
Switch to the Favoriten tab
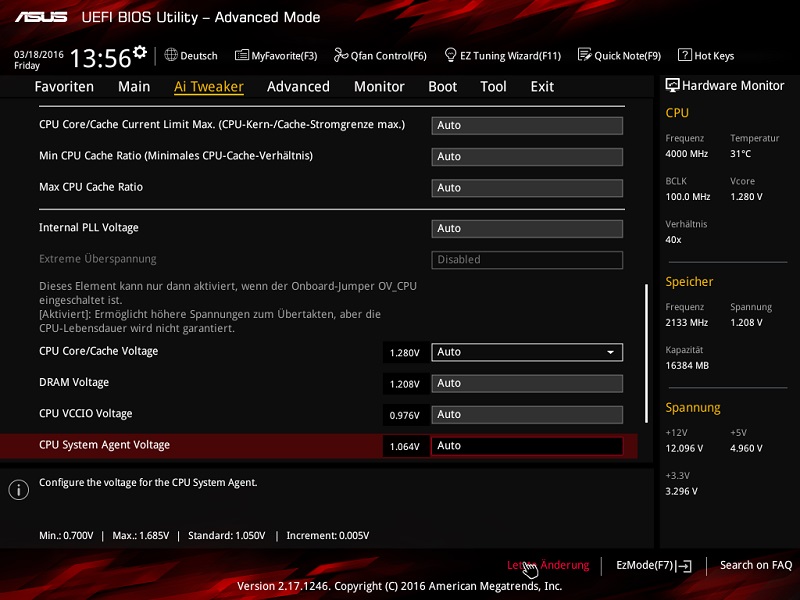(x=64, y=87)
